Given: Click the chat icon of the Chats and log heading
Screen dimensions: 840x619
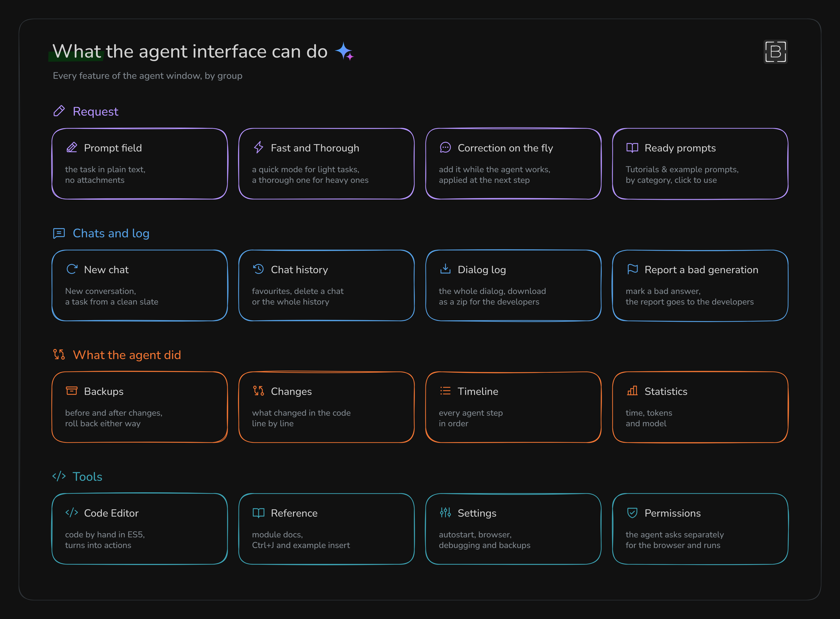Looking at the screenshot, I should (x=59, y=233).
